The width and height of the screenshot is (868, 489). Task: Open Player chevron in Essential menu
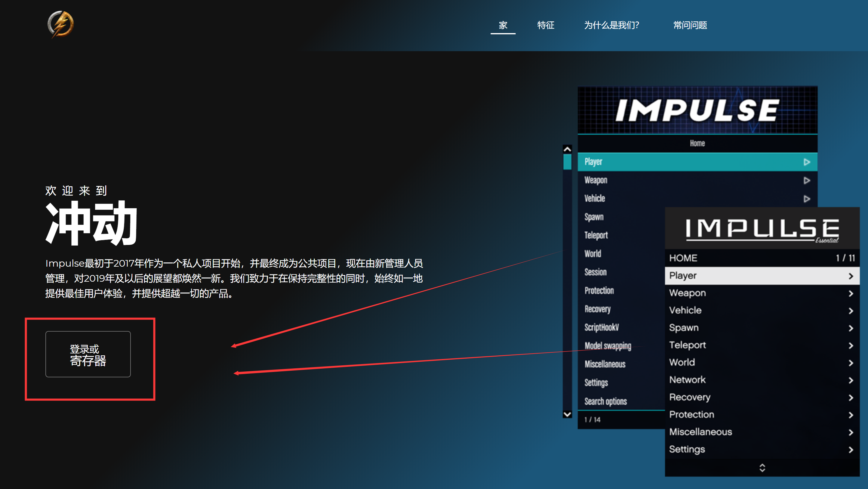coord(851,276)
